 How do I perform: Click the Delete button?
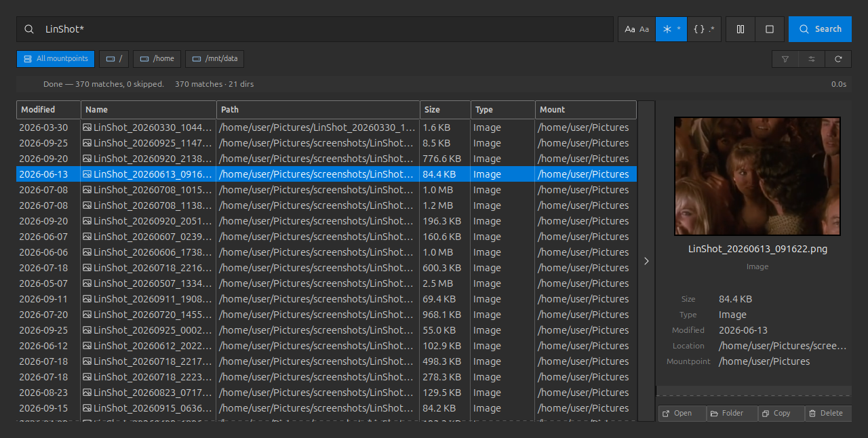click(829, 413)
